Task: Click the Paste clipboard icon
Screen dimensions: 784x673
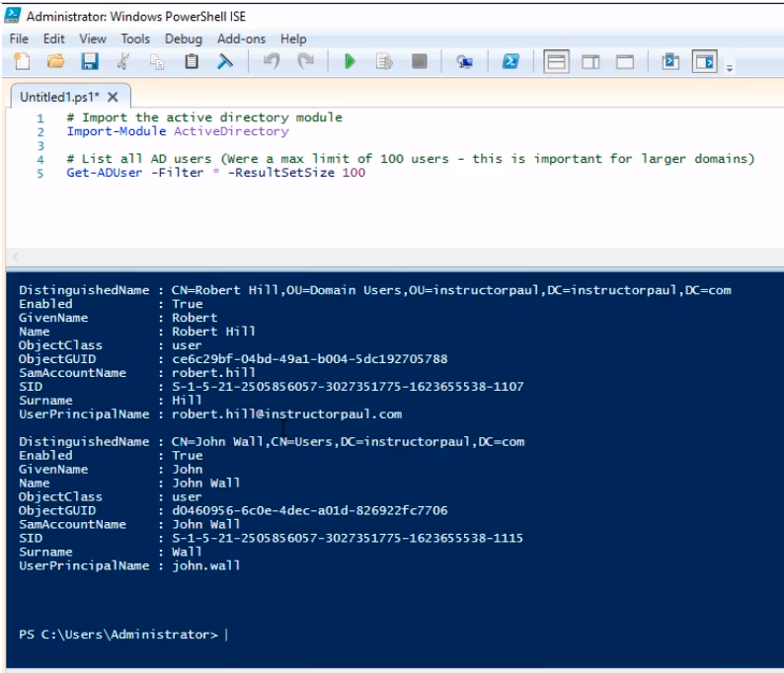Action: [192, 62]
